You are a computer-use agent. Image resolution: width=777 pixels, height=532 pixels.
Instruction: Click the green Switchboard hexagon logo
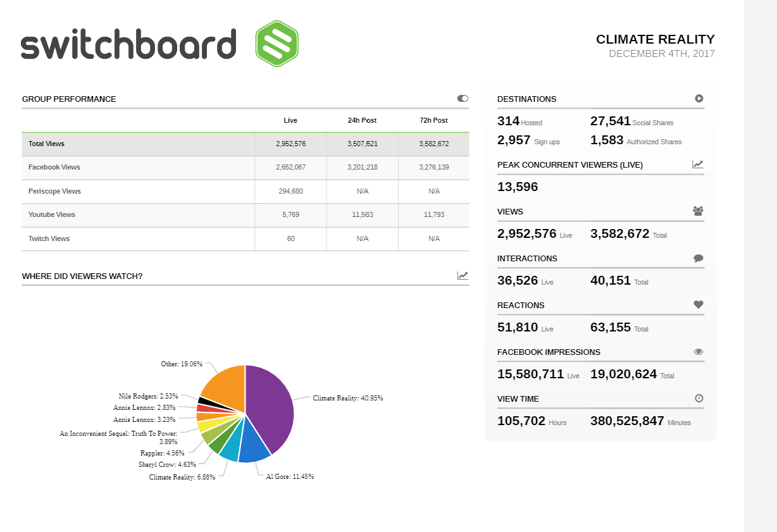[277, 44]
